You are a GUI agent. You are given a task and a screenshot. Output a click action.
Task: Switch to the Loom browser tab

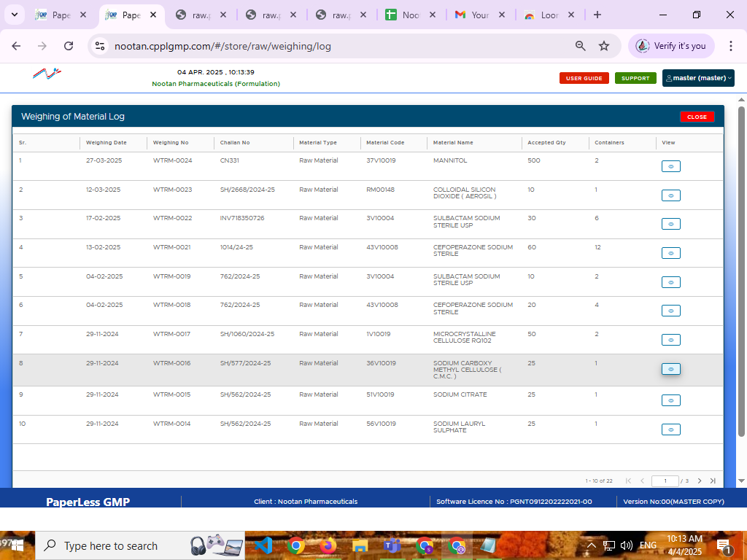pos(542,15)
